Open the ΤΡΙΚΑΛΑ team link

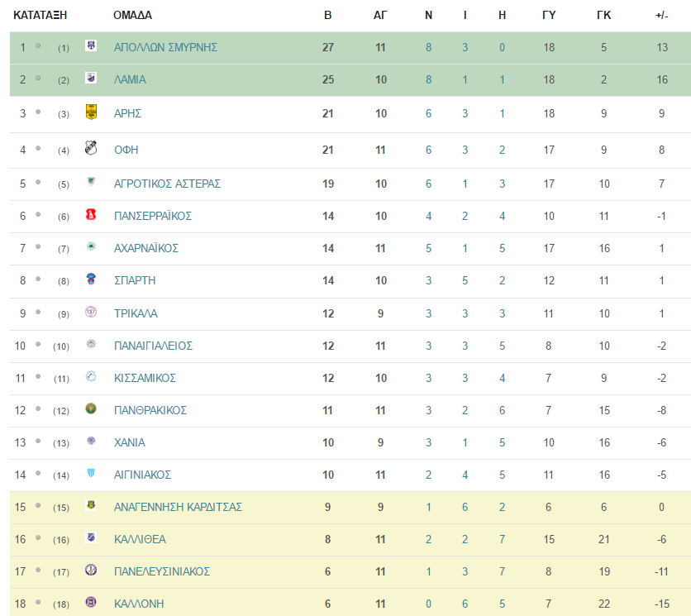(136, 313)
